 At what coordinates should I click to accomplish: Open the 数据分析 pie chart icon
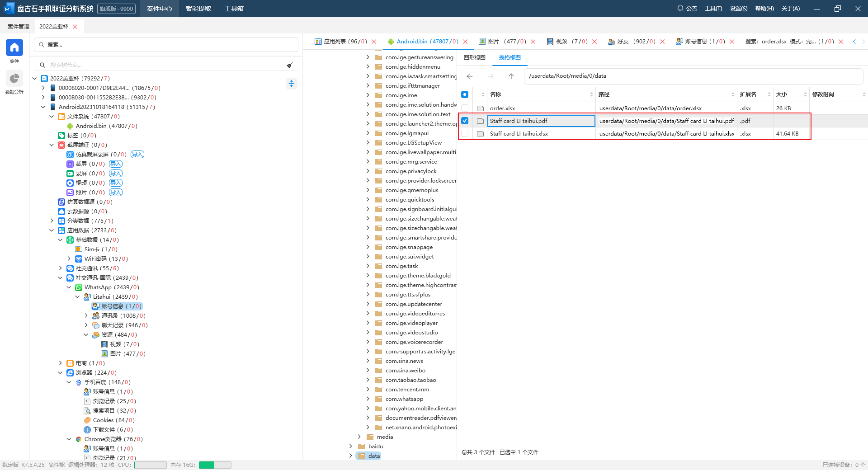pos(14,79)
